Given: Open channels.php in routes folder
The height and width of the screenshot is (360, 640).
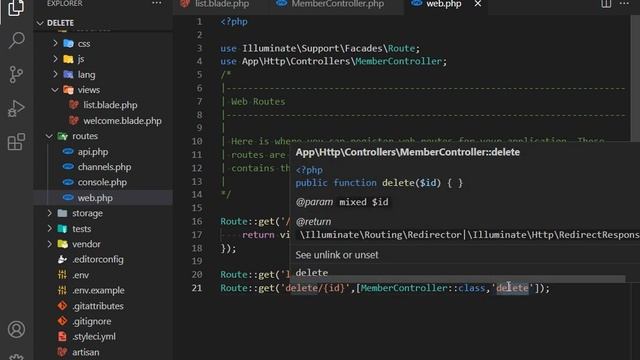Looking at the screenshot, I should pos(104,167).
